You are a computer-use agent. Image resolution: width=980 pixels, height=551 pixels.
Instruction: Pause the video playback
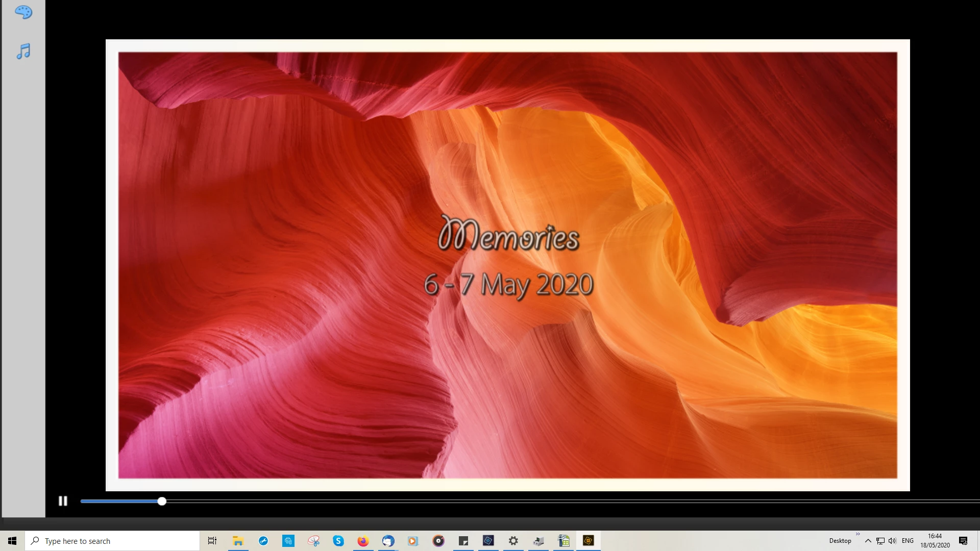(63, 501)
